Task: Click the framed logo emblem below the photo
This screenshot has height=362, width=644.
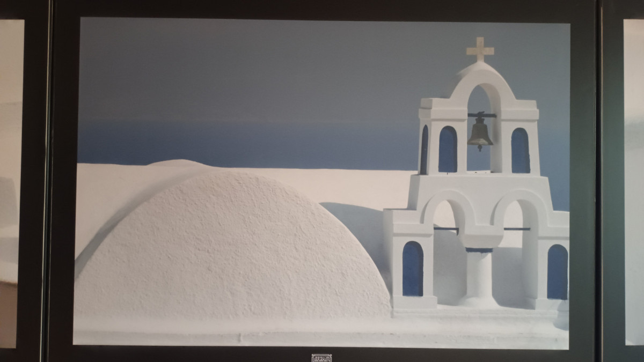Action: coord(321,358)
